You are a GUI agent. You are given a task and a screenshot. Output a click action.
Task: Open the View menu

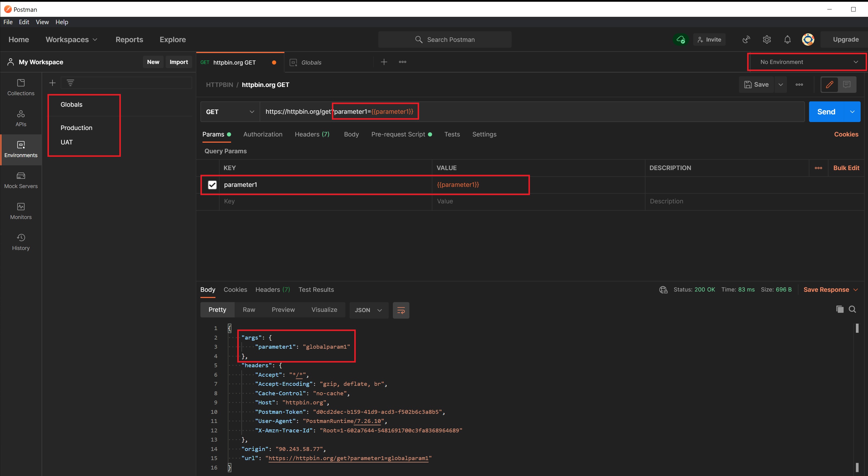tap(42, 22)
